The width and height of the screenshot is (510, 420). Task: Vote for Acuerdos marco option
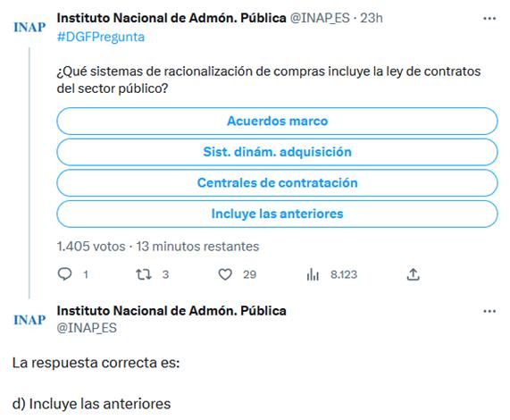click(277, 121)
